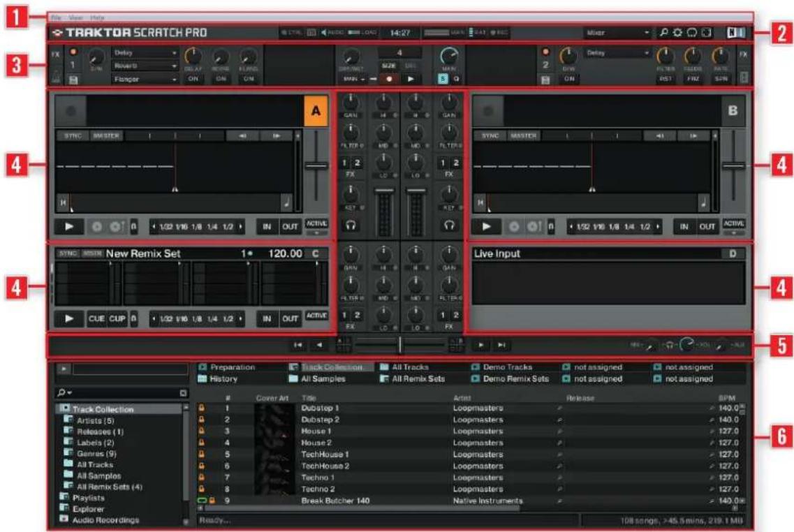Click the headphone cue icon on channel A
This screenshot has width=794, height=532.
coord(351,226)
